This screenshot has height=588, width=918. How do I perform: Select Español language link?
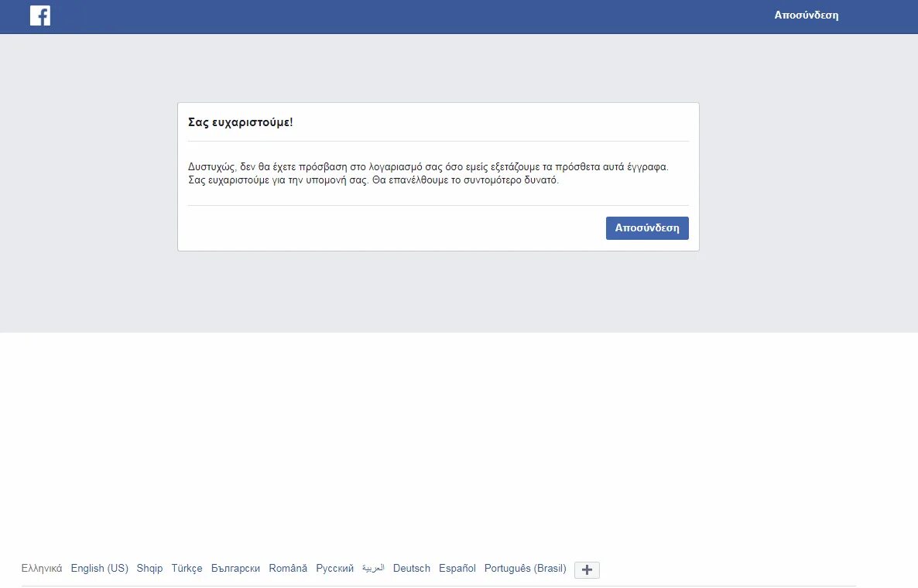click(x=457, y=568)
